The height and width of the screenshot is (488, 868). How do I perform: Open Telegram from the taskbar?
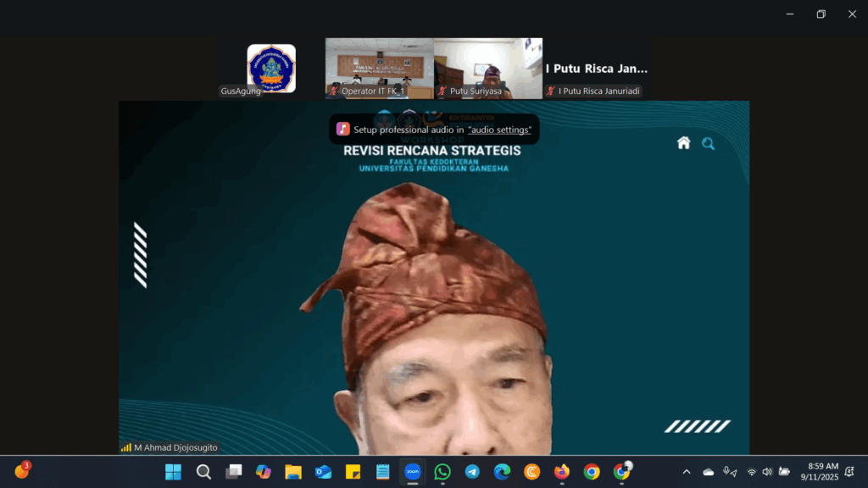pyautogui.click(x=472, y=472)
